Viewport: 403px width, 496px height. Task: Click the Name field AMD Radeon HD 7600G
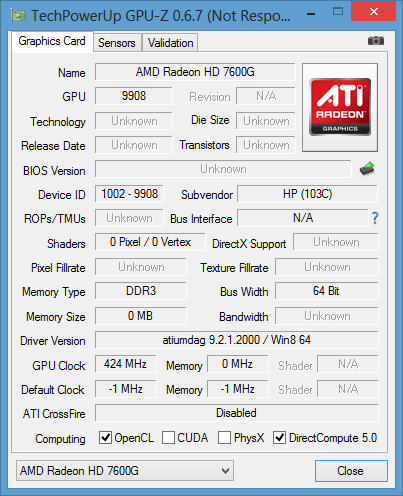click(195, 72)
